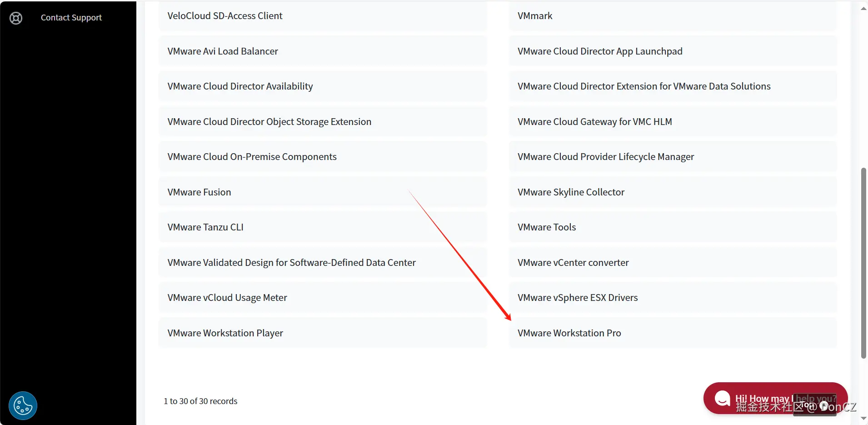Click the scrollbar down arrow
The image size is (868, 425).
tap(863, 418)
